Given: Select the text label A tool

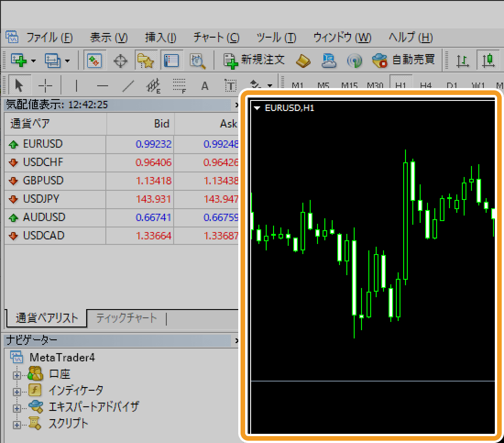Looking at the screenshot, I should (205, 86).
